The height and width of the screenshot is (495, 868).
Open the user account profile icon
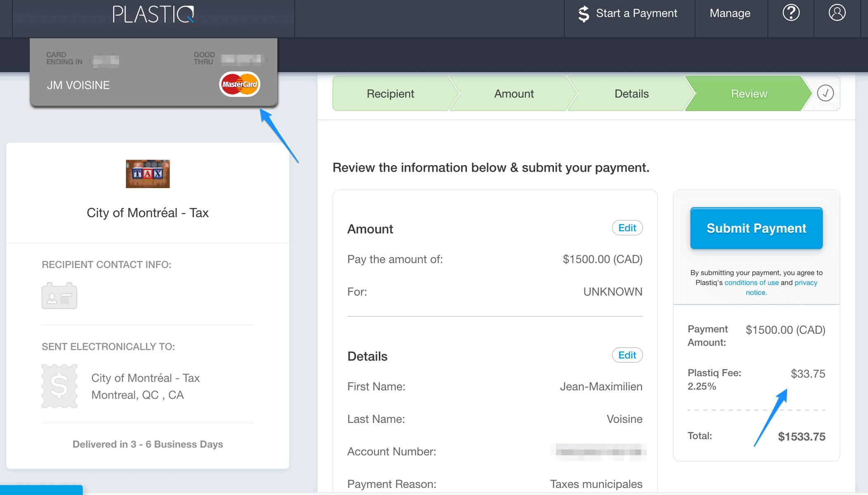tap(837, 13)
